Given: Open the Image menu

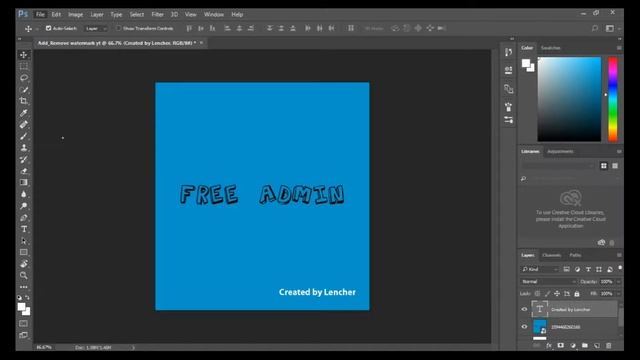Looking at the screenshot, I should click(x=76, y=14).
